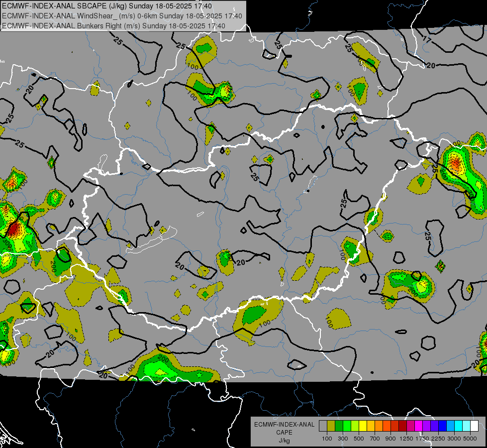This screenshot has height=448, width=487.
Task: Click the CAPE label in legend
Action: pos(284,433)
